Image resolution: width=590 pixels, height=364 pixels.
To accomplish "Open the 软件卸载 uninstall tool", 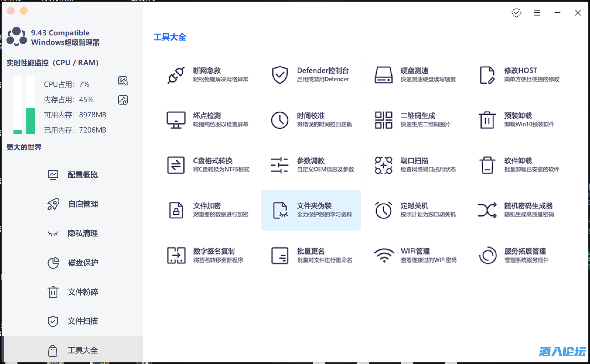I will [x=487, y=165].
